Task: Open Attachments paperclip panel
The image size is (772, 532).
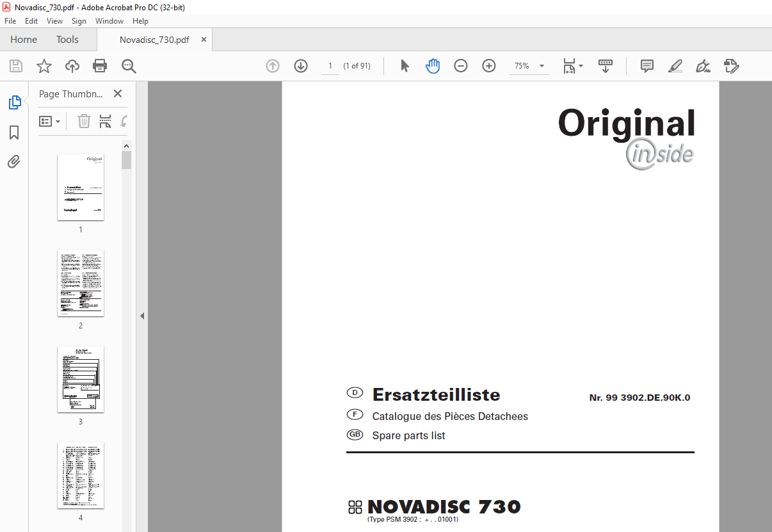Action: click(x=14, y=161)
